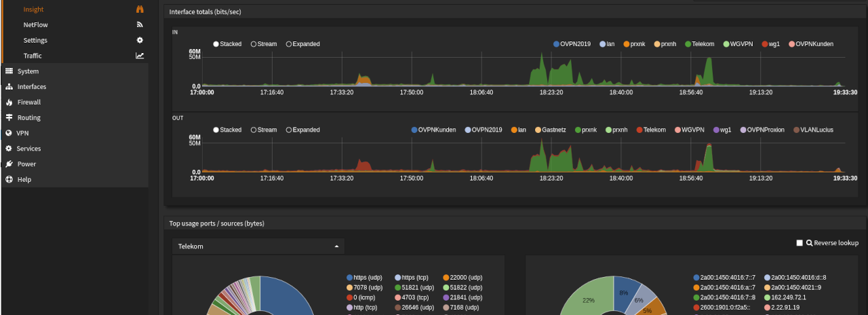868x315 pixels.
Task: Click the 7078 (udp) pie legend entry
Action: point(363,287)
